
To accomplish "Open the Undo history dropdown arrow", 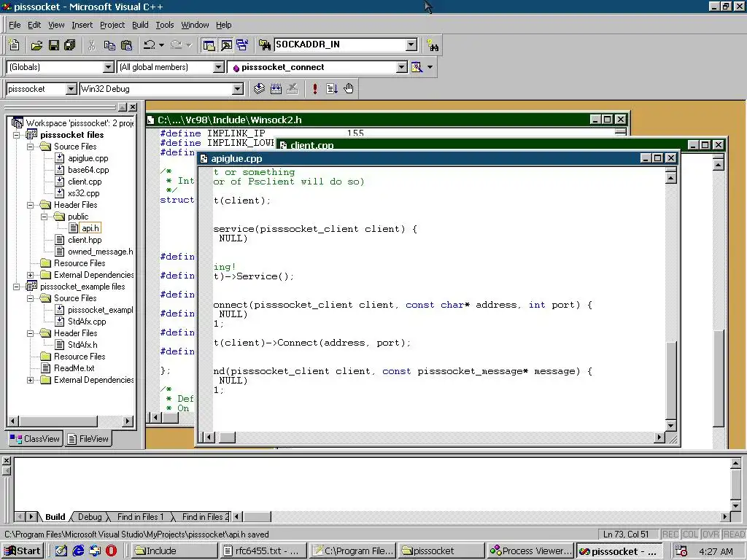I will [161, 44].
